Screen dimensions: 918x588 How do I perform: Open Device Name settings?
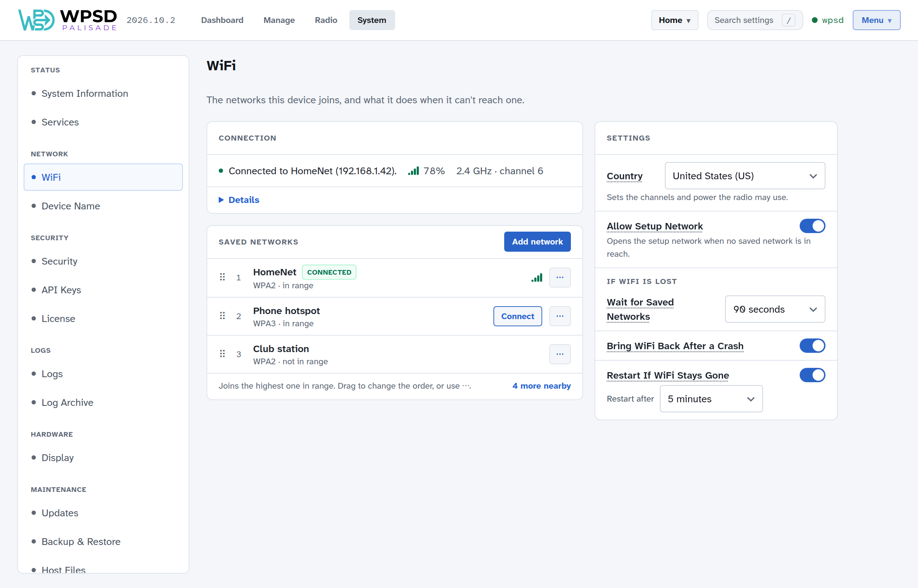coord(103,206)
